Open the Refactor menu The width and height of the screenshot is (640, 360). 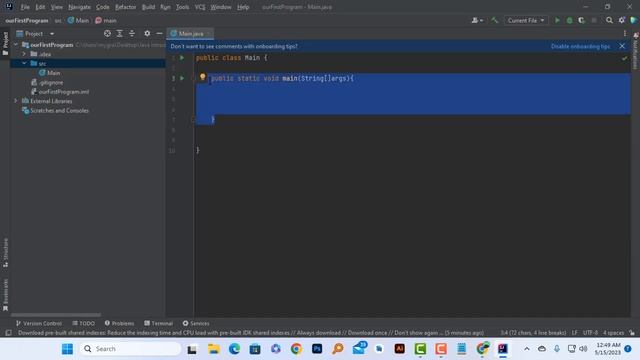tap(126, 7)
